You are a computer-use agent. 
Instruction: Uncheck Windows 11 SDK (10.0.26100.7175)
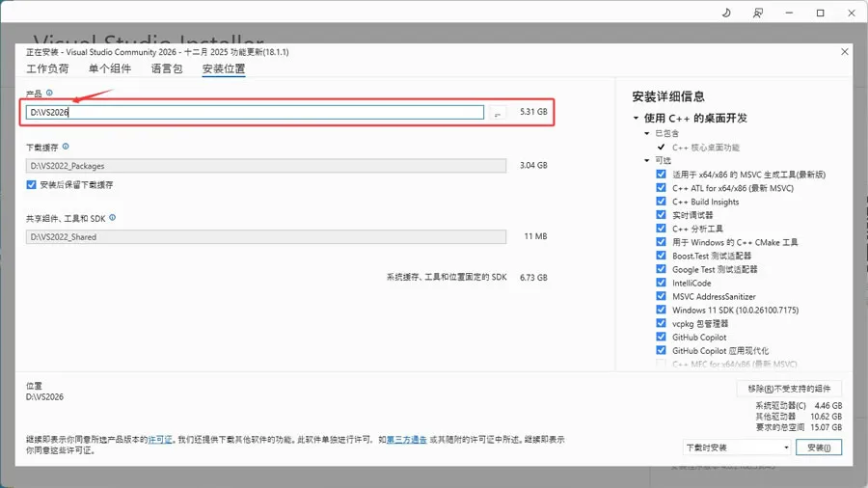(661, 310)
